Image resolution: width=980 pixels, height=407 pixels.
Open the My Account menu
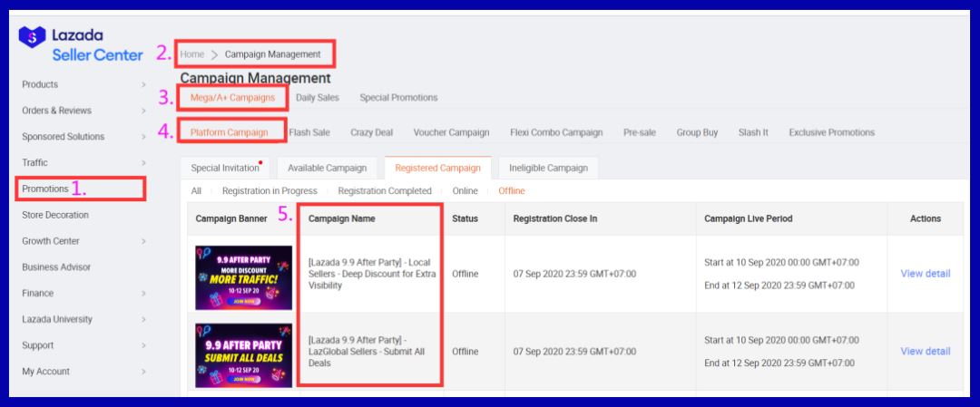(45, 372)
